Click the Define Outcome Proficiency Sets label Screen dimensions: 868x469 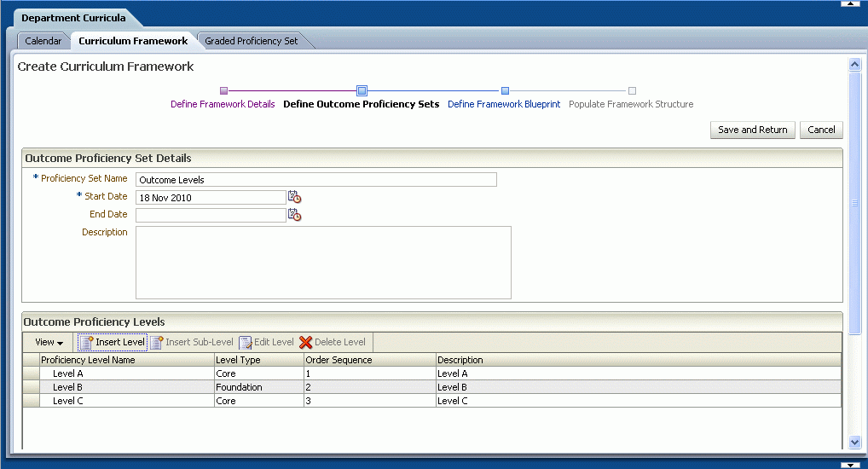pyautogui.click(x=361, y=104)
